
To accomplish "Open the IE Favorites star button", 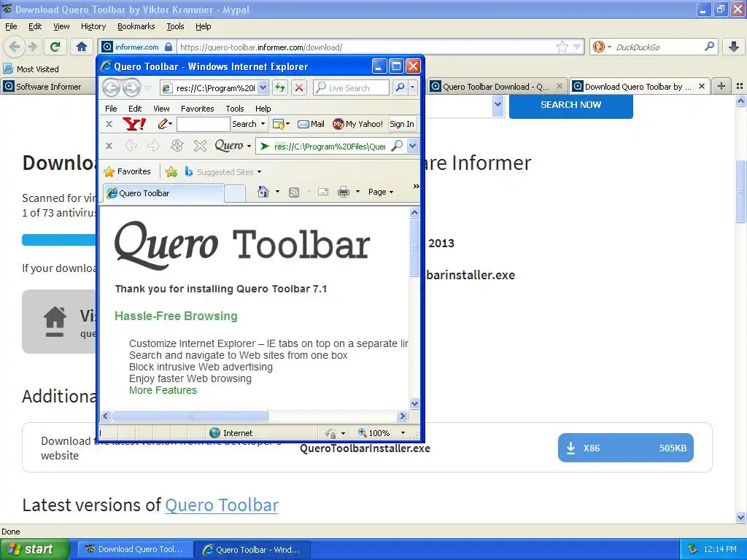I will coord(127,171).
